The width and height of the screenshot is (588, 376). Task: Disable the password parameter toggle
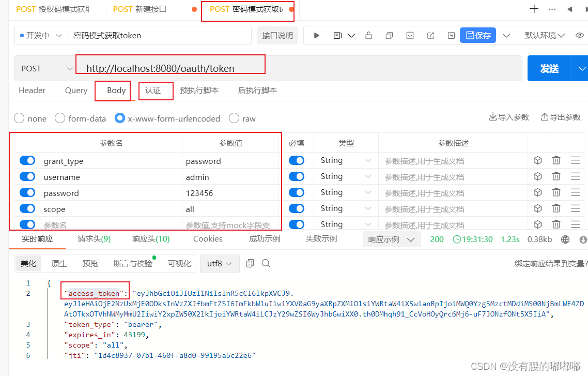27,192
